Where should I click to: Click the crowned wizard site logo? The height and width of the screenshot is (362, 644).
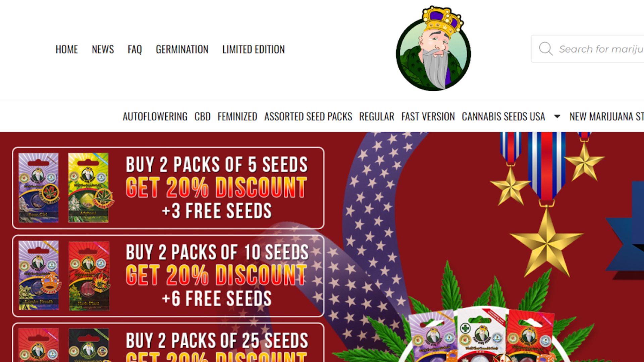(x=433, y=49)
